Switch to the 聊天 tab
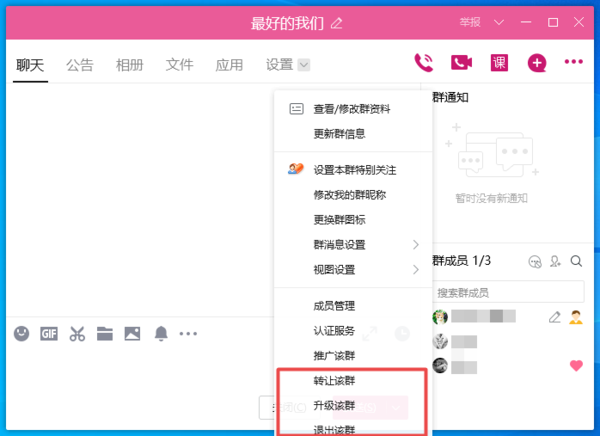 [30, 65]
